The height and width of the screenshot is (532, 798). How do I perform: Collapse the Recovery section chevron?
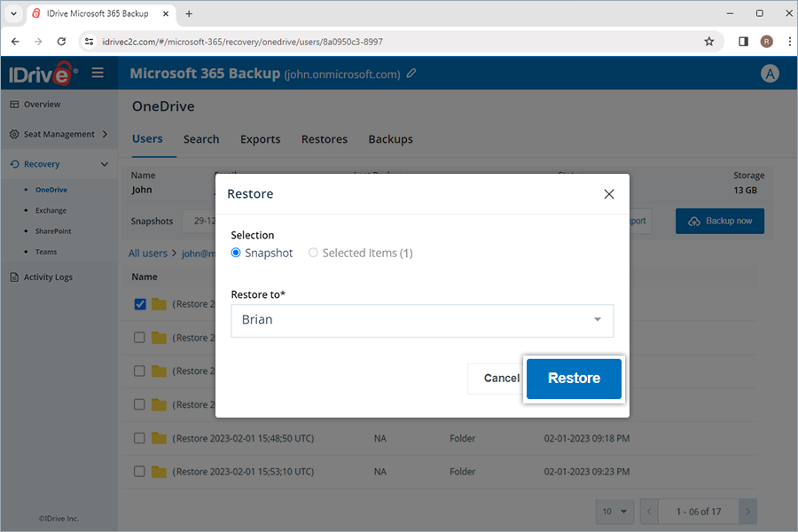pyautogui.click(x=105, y=164)
